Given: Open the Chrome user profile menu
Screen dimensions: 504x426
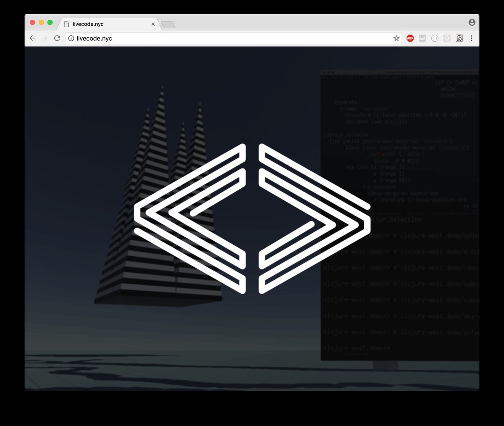Looking at the screenshot, I should click(x=472, y=22).
